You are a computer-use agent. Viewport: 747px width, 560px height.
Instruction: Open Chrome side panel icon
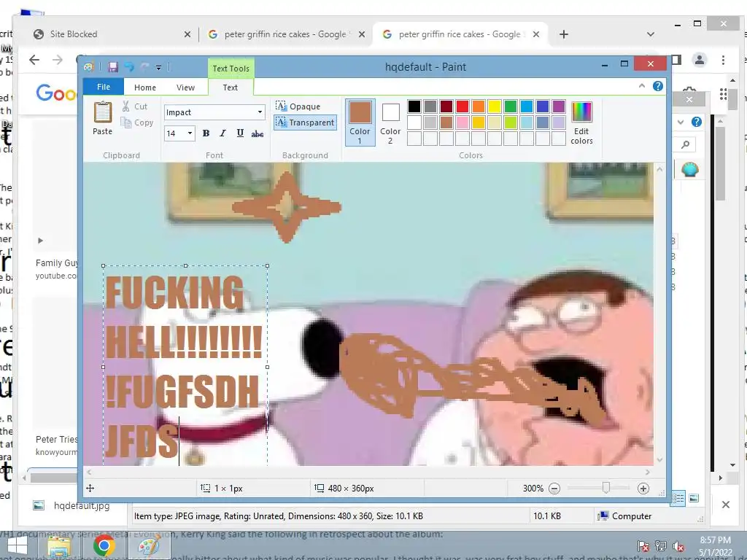pos(676,60)
